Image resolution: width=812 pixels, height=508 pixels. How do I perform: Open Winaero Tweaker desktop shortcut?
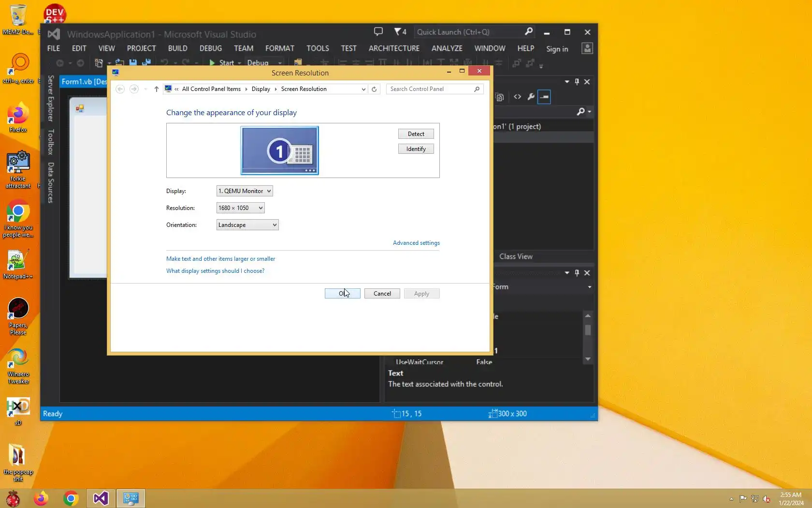(x=18, y=366)
